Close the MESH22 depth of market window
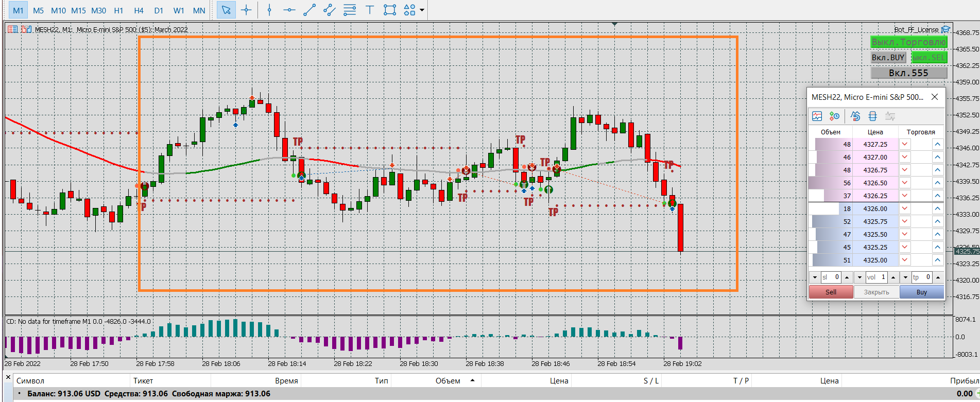The image size is (980, 402). pos(935,97)
